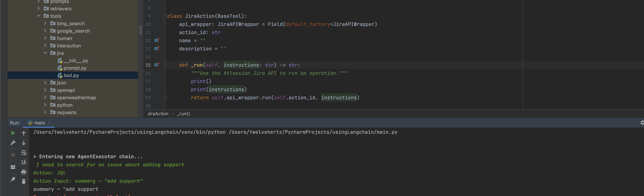Clear console output with the trash icon
This screenshot has width=644, height=196.
24,181
